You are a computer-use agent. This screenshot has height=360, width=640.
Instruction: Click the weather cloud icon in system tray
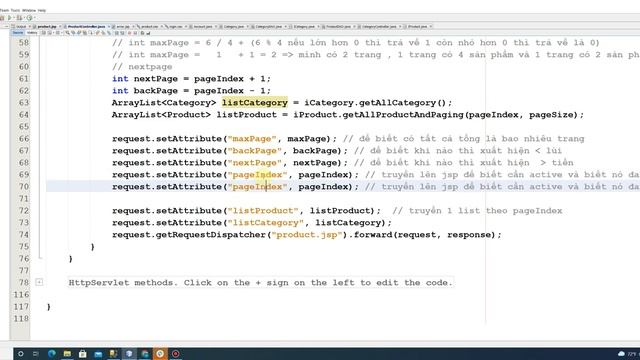pos(621,353)
